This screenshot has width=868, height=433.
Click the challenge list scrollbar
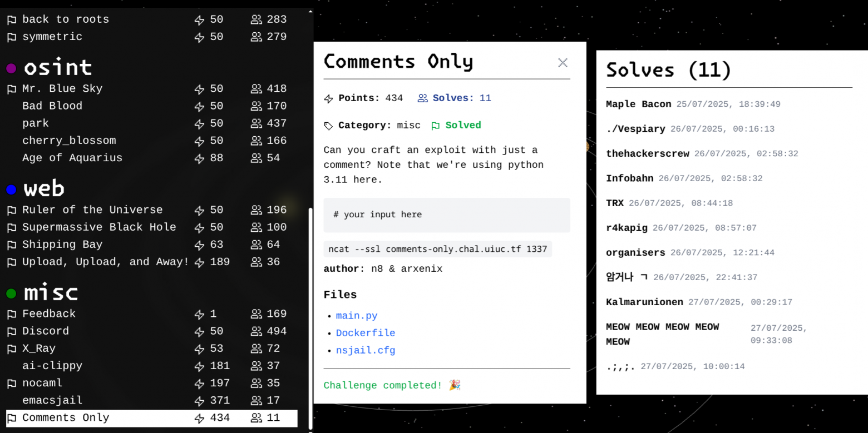point(310,317)
